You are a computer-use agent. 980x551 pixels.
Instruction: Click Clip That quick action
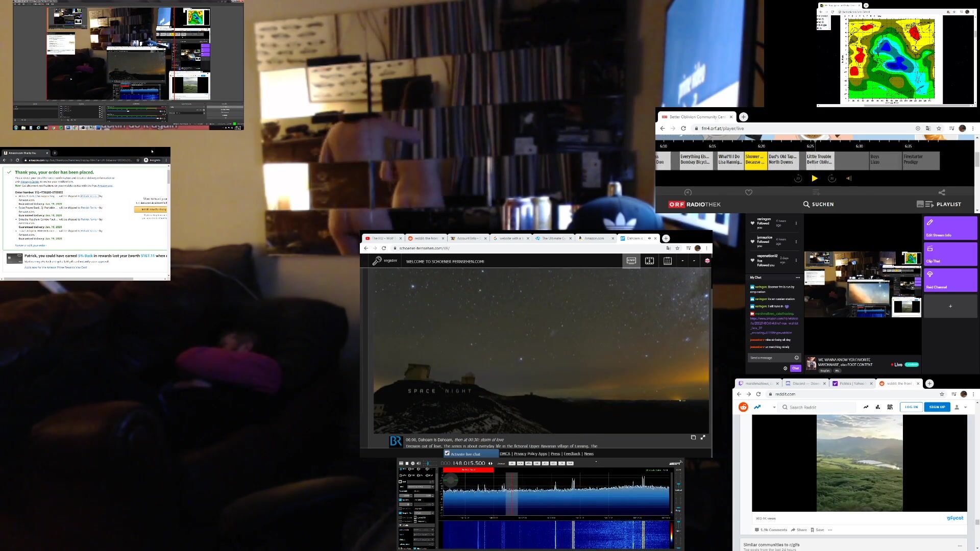click(x=950, y=254)
